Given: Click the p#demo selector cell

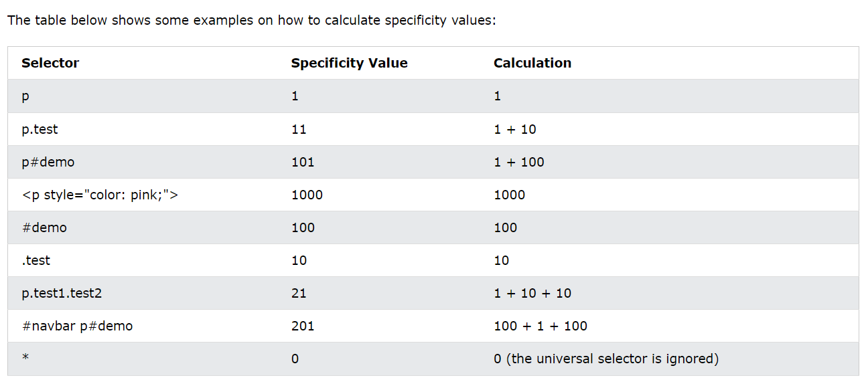Looking at the screenshot, I should [x=48, y=162].
